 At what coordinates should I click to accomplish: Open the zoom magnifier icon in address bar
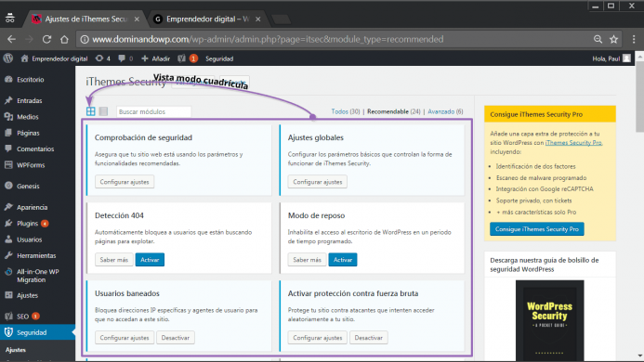[x=598, y=39]
